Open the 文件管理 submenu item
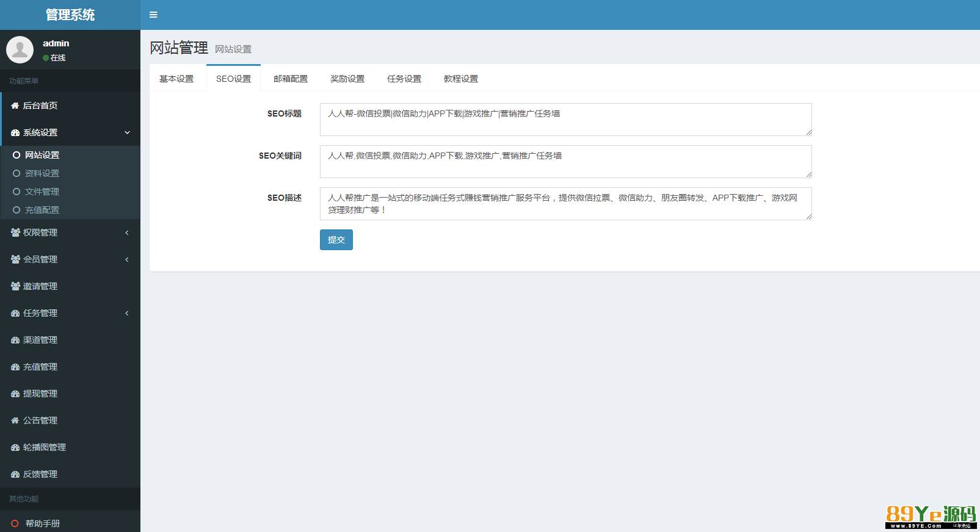 click(x=70, y=192)
